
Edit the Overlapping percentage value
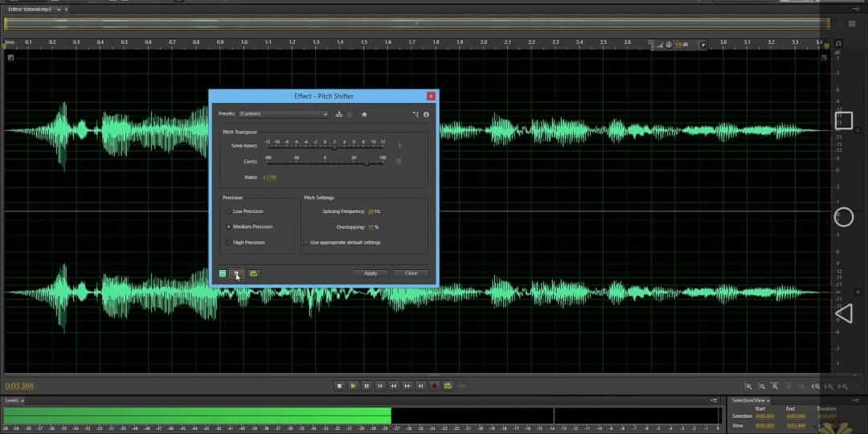click(371, 227)
